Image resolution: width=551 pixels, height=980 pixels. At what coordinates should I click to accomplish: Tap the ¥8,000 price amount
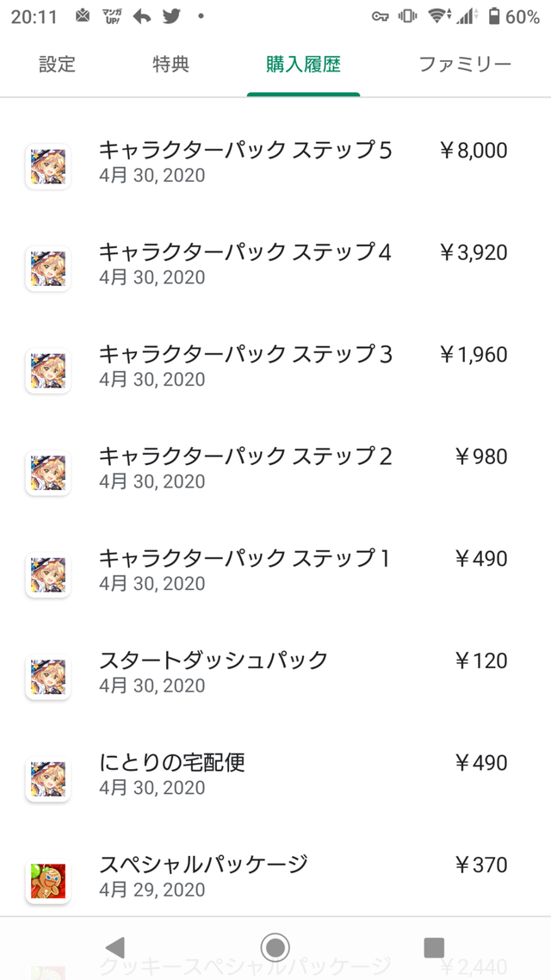[x=473, y=152]
